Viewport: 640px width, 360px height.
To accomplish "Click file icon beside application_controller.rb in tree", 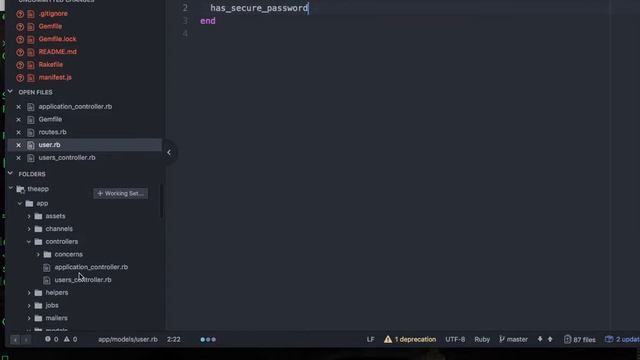I will coord(47,267).
